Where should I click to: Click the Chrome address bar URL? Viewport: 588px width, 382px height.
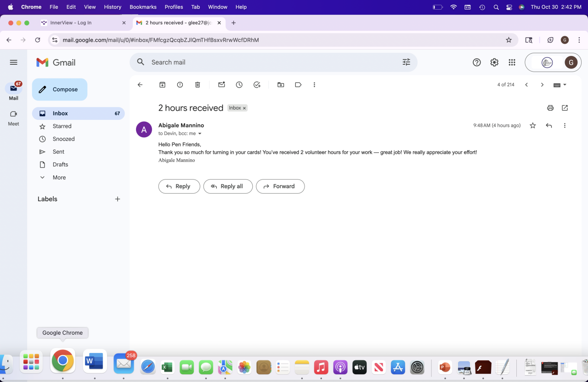tap(161, 40)
